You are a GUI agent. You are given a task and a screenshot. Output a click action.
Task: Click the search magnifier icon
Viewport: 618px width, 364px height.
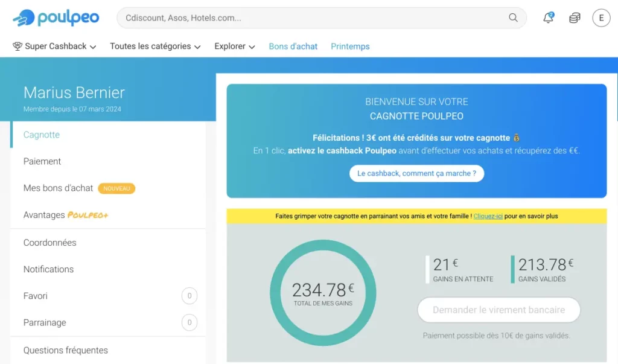(x=513, y=18)
